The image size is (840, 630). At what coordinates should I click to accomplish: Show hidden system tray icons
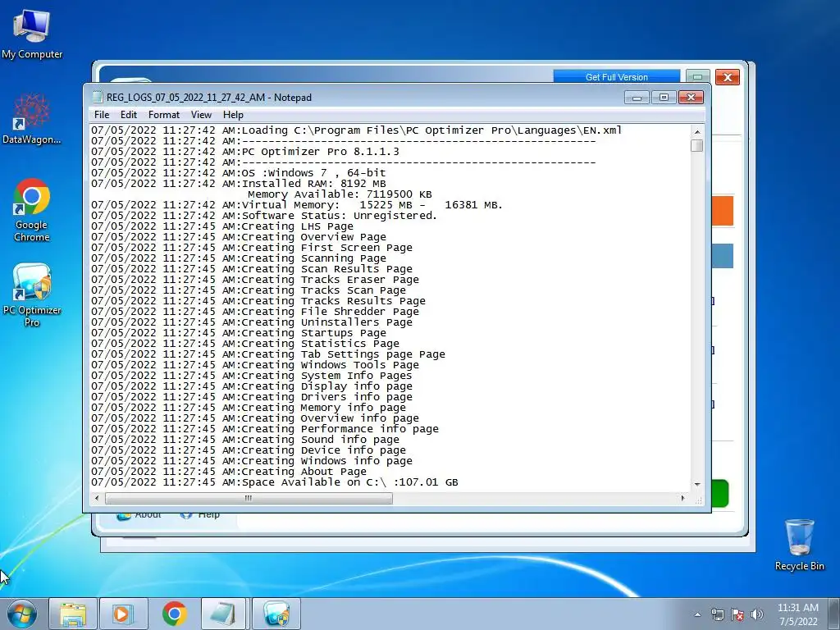[697, 614]
